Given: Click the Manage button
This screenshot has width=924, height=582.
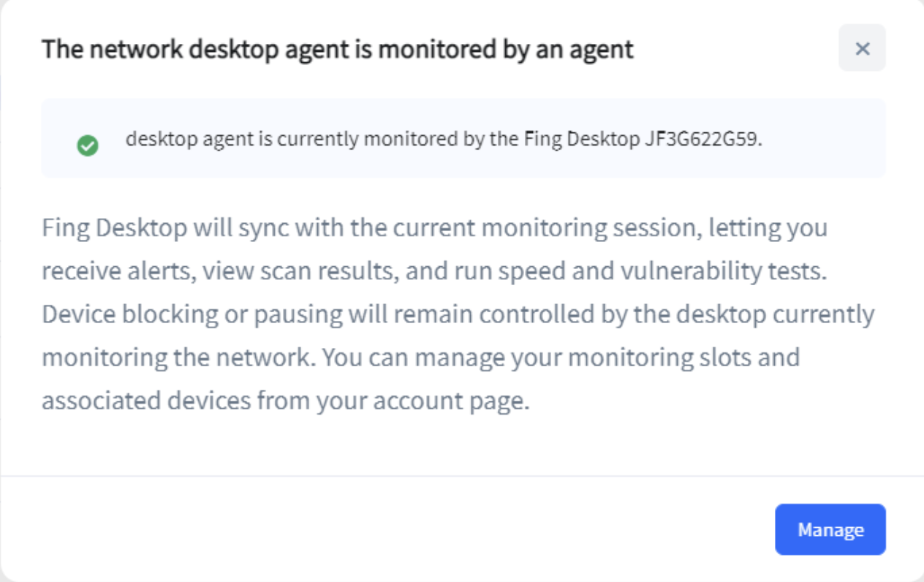Looking at the screenshot, I should pos(830,529).
